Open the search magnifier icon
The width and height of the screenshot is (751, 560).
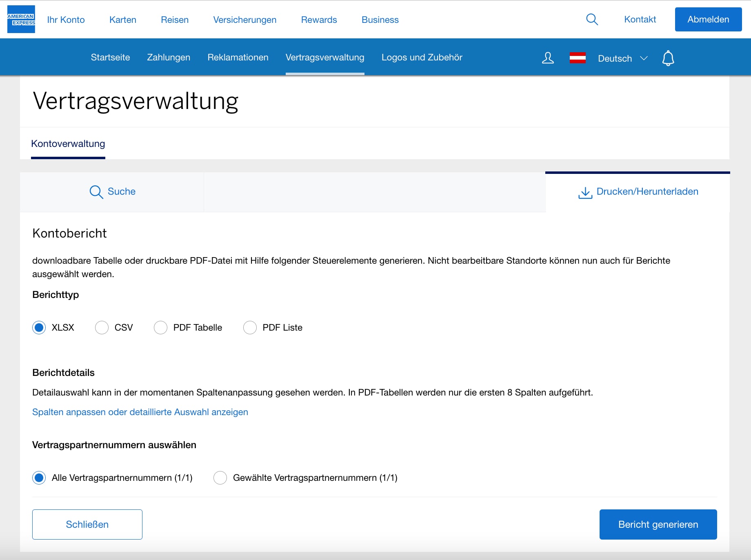pos(591,19)
